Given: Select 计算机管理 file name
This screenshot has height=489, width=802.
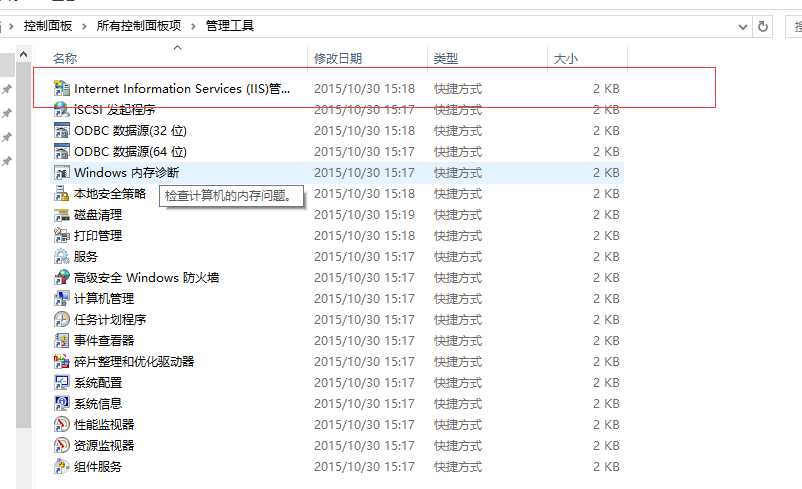Looking at the screenshot, I should (x=104, y=298).
